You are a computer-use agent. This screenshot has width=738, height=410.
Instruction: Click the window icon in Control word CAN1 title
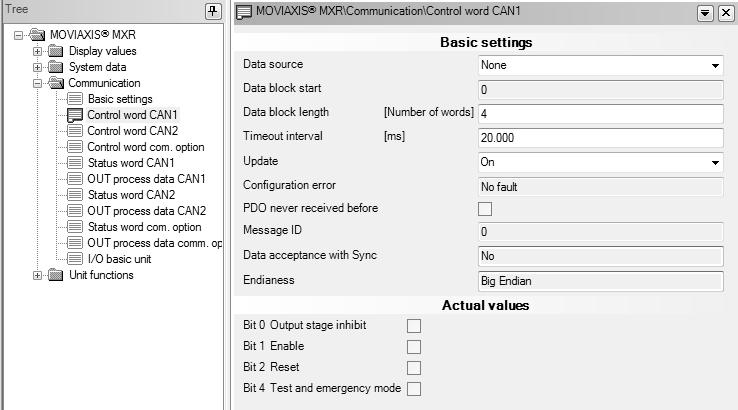click(x=244, y=12)
